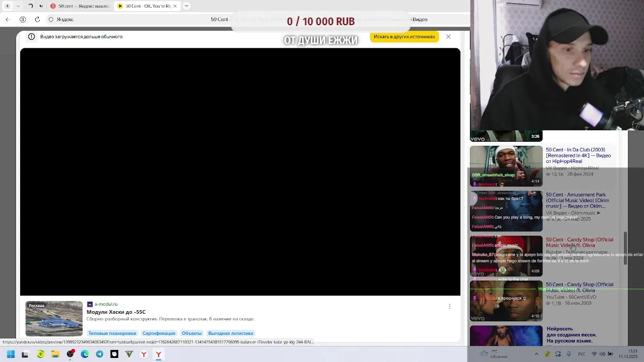
Task: Launch Microsoft Edge from the taskbar
Action: coord(85,354)
